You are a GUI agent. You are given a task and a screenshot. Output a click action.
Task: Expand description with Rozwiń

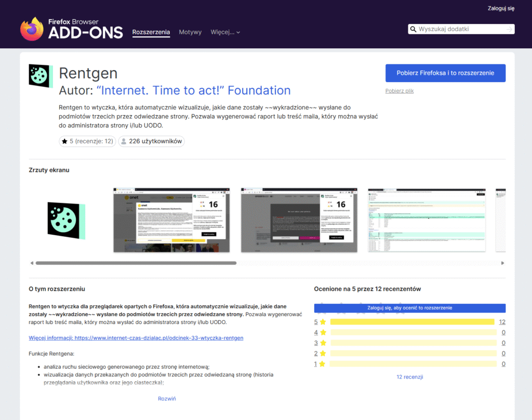[167, 399]
